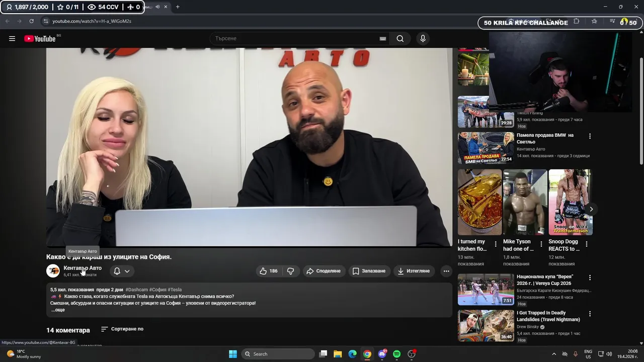This screenshot has height=362, width=644.
Task: Reload the page with the refresh icon
Action: (31, 21)
